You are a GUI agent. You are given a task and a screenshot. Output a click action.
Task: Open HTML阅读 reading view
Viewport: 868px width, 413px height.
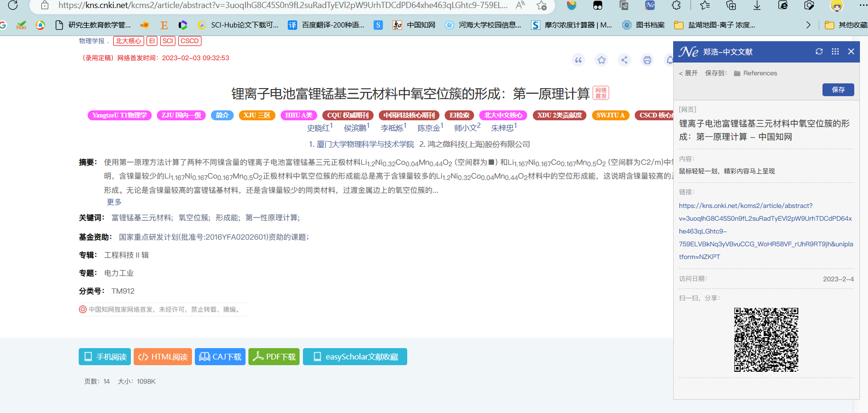163,357
